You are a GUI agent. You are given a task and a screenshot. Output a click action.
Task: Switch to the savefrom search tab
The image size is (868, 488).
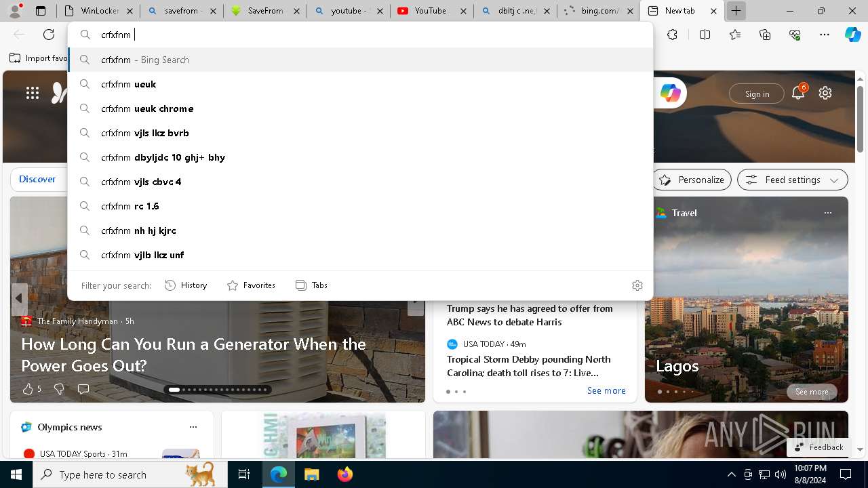click(x=182, y=11)
